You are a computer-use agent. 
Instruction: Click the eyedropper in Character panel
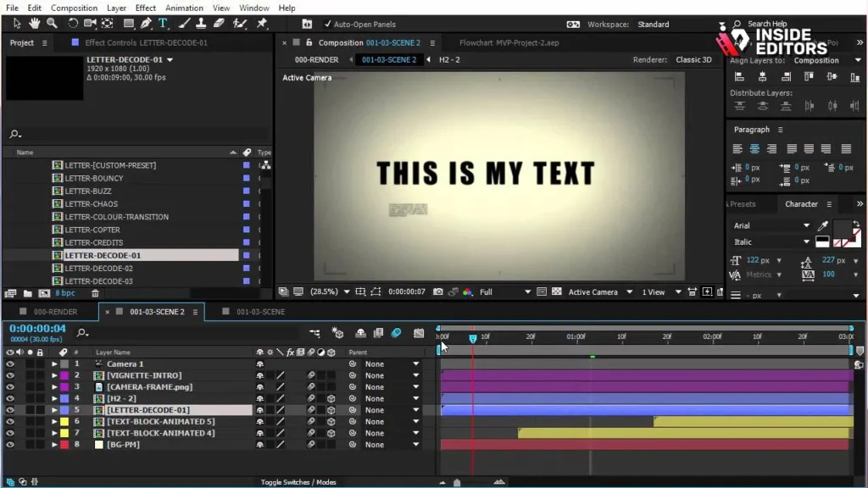pyautogui.click(x=823, y=225)
